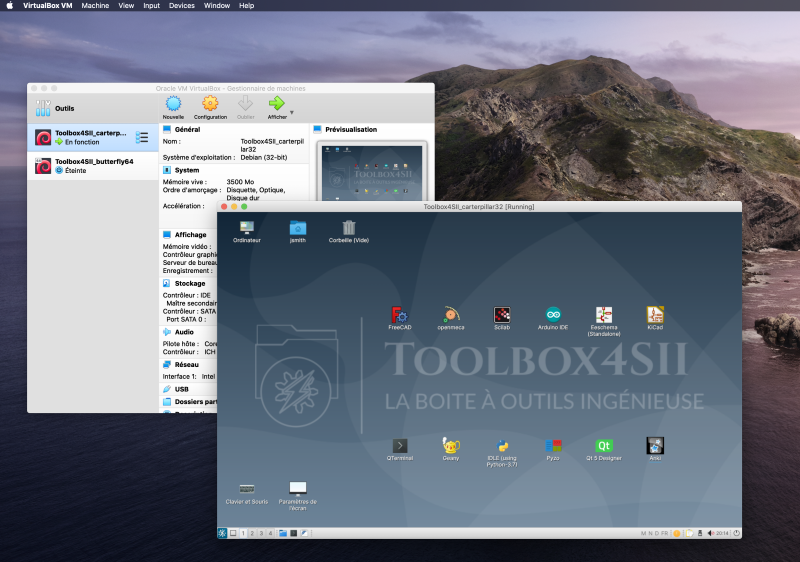The image size is (800, 562).
Task: Click Oublier toolbar button
Action: click(x=245, y=108)
